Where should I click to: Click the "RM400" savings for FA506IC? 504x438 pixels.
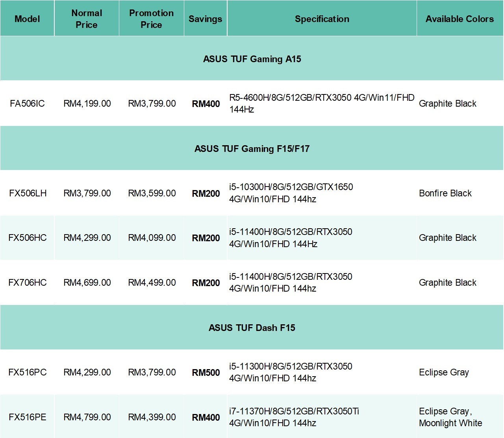tap(206, 104)
